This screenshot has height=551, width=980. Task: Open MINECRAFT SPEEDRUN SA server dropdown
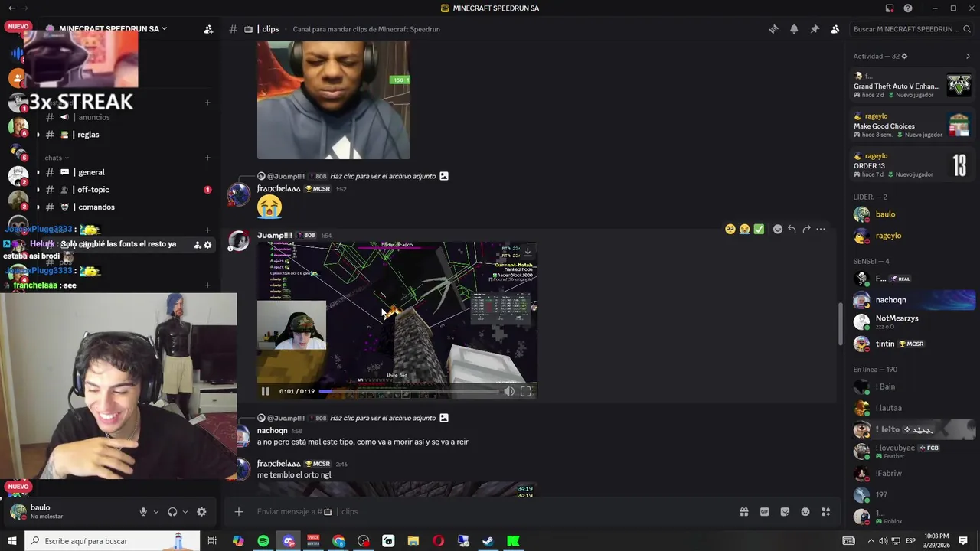113,29
